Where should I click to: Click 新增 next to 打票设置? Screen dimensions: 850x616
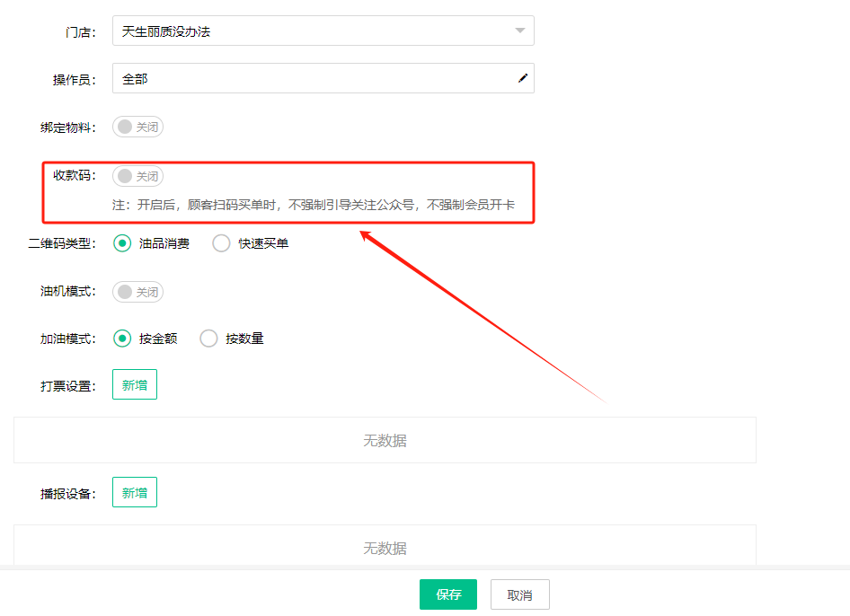tap(135, 385)
